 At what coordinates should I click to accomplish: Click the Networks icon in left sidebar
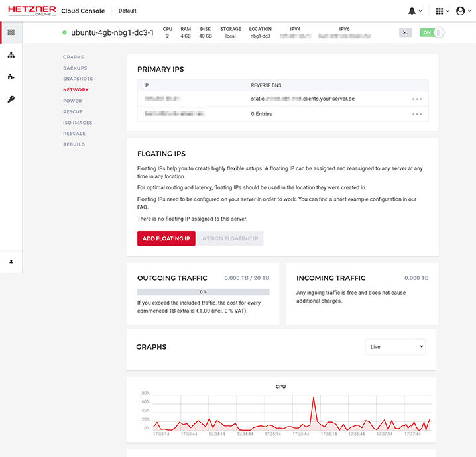11,54
